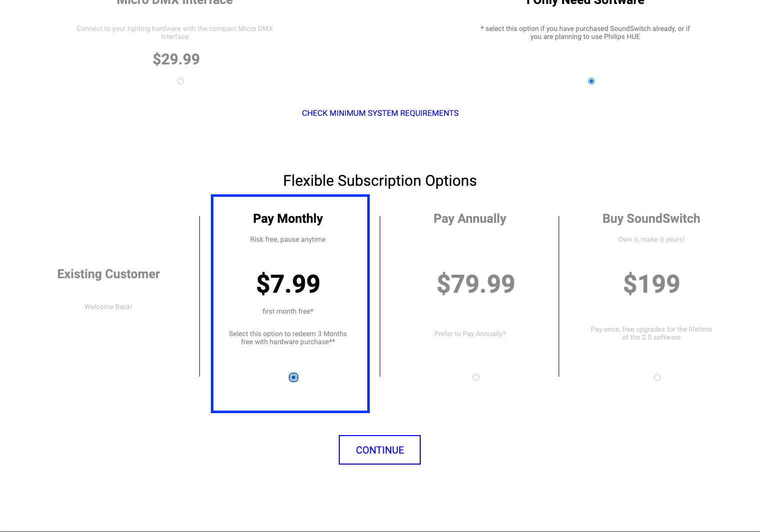Click the $29.99 Micro DMX price

point(176,59)
